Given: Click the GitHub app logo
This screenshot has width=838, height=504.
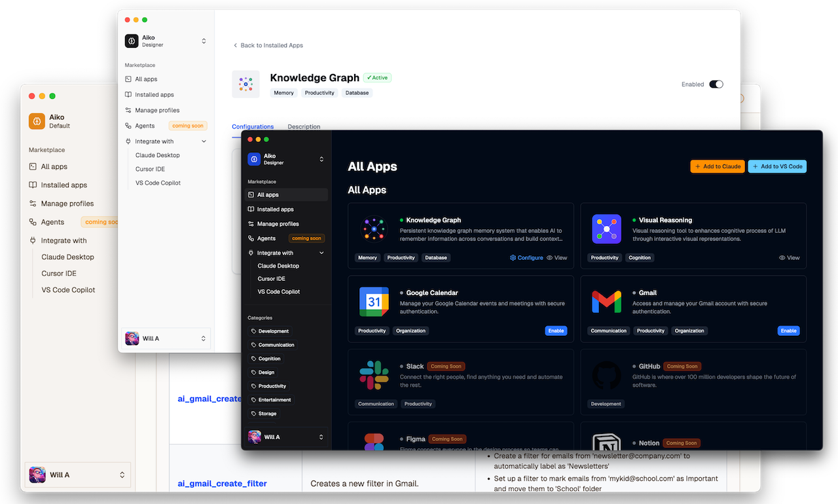Looking at the screenshot, I should click(x=606, y=375).
